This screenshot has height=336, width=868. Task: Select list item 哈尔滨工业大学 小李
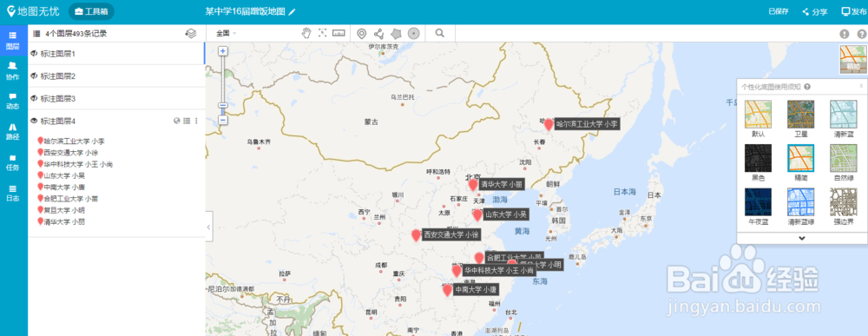[x=71, y=142]
